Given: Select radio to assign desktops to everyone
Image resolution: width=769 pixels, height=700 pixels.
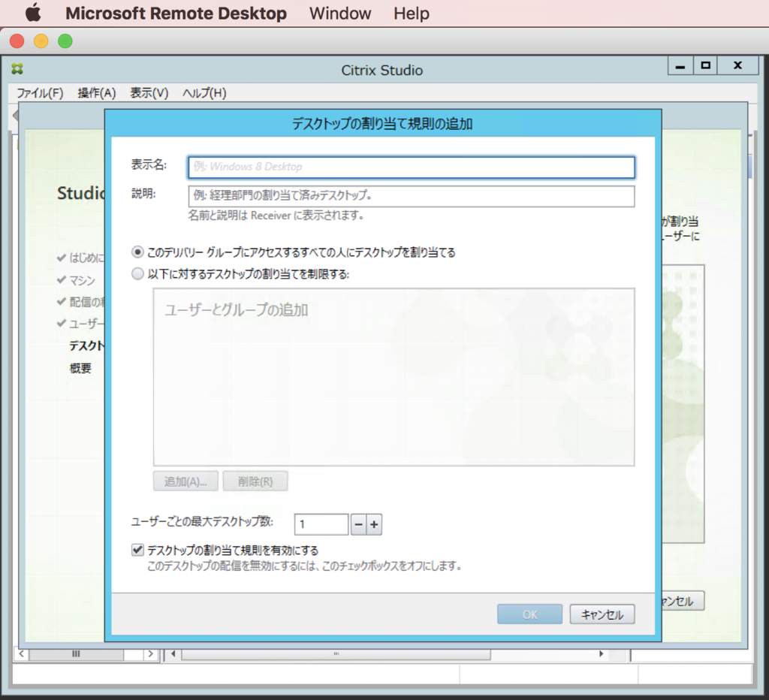Looking at the screenshot, I should [x=138, y=252].
